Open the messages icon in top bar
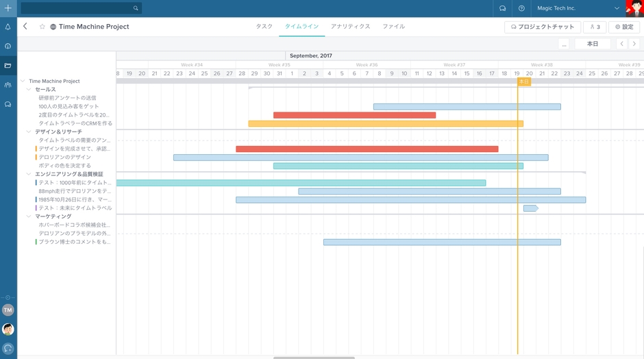Viewport: 644px width, 359px height. pos(502,8)
